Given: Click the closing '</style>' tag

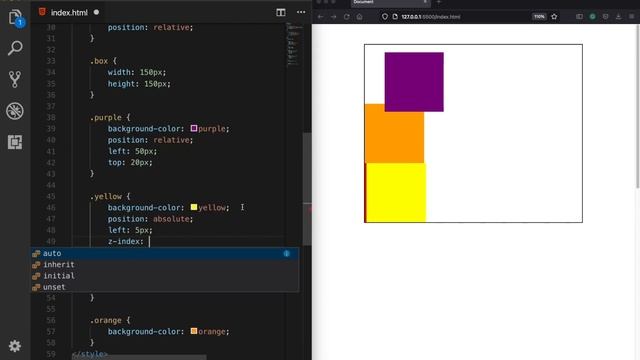Looking at the screenshot, I should (90, 354).
